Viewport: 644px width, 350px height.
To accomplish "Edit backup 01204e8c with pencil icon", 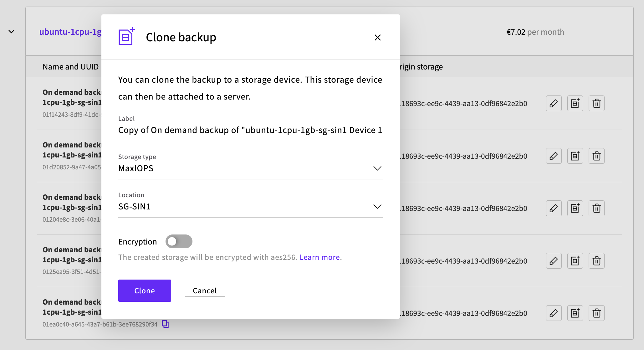I will [x=554, y=208].
